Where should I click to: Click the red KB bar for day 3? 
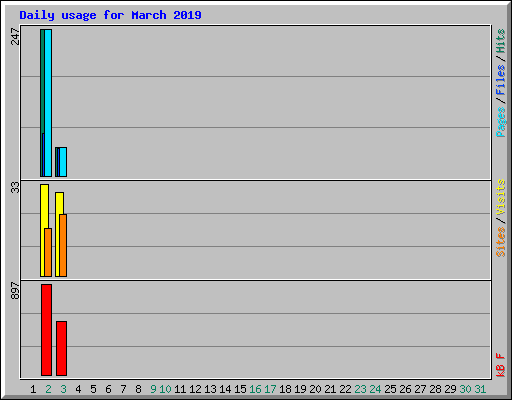[61, 348]
